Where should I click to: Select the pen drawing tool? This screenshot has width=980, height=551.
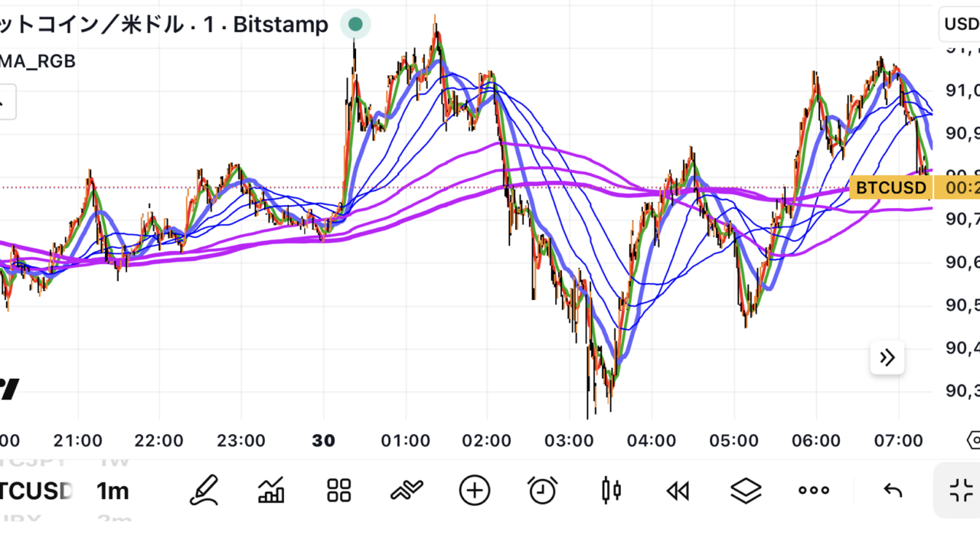point(204,491)
